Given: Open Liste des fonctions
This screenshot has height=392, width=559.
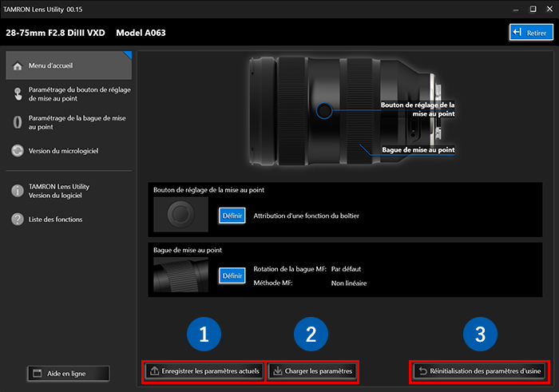Looking at the screenshot, I should (x=69, y=220).
